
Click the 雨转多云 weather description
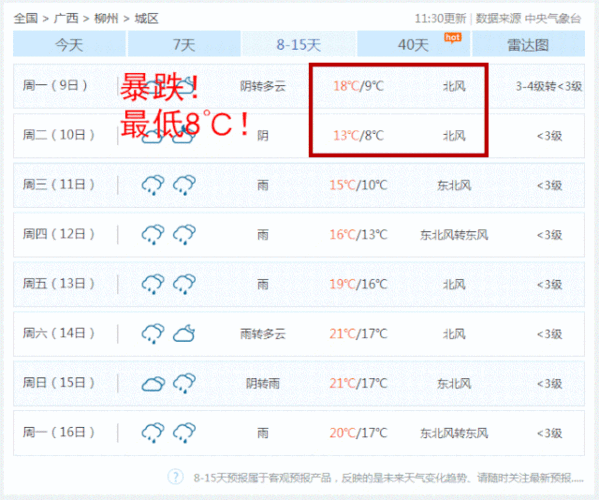click(x=263, y=334)
